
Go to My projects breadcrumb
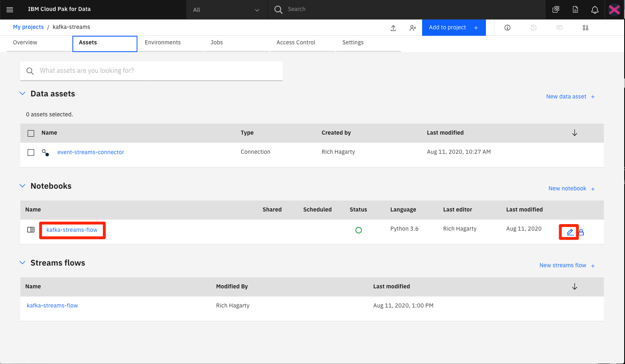pyautogui.click(x=28, y=27)
